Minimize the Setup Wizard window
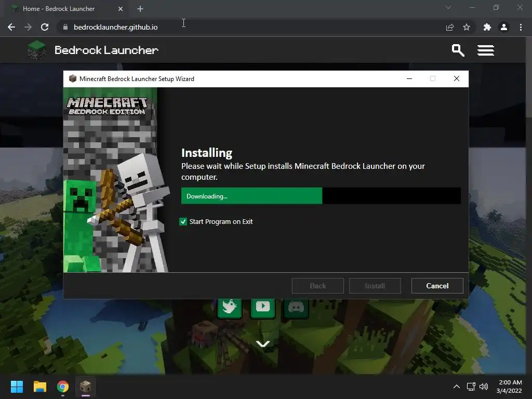This screenshot has width=532, height=399. point(409,79)
